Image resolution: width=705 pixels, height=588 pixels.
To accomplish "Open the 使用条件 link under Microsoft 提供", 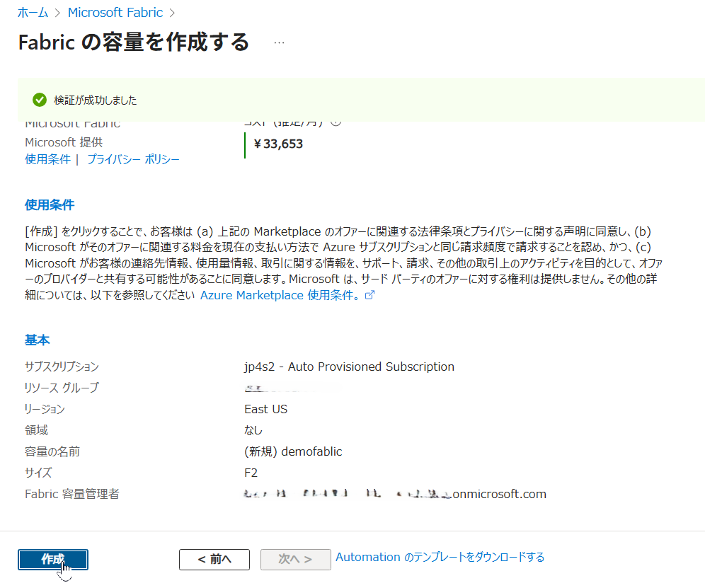I will point(47,159).
